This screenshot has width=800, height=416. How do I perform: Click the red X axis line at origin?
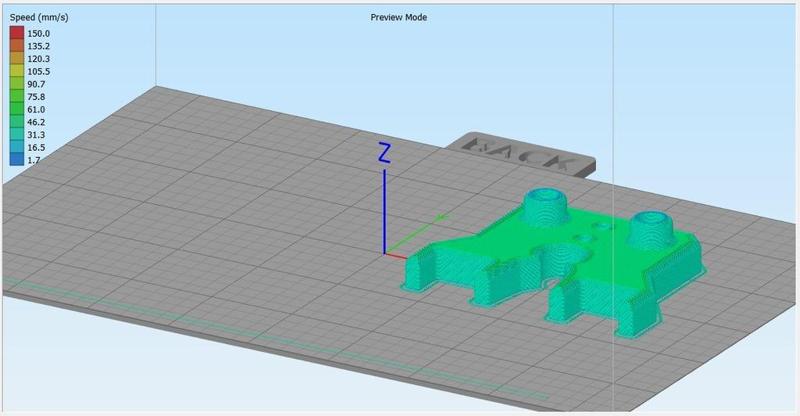coord(396,255)
